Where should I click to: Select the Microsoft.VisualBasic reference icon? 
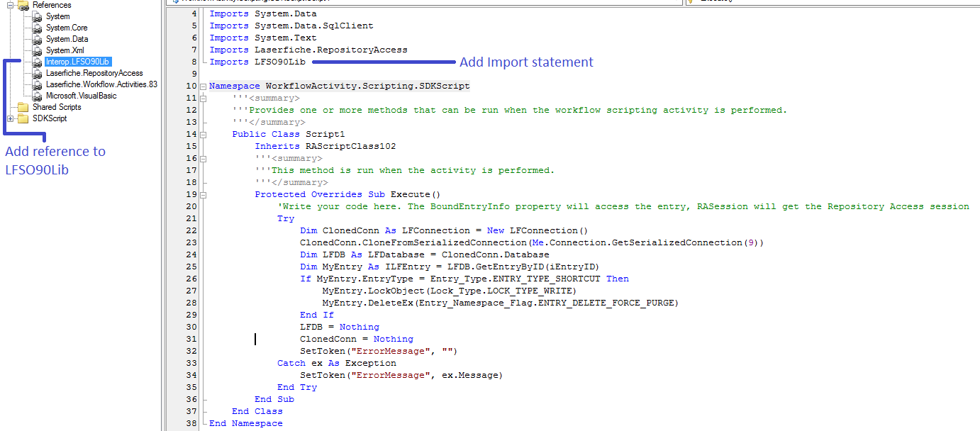(38, 96)
